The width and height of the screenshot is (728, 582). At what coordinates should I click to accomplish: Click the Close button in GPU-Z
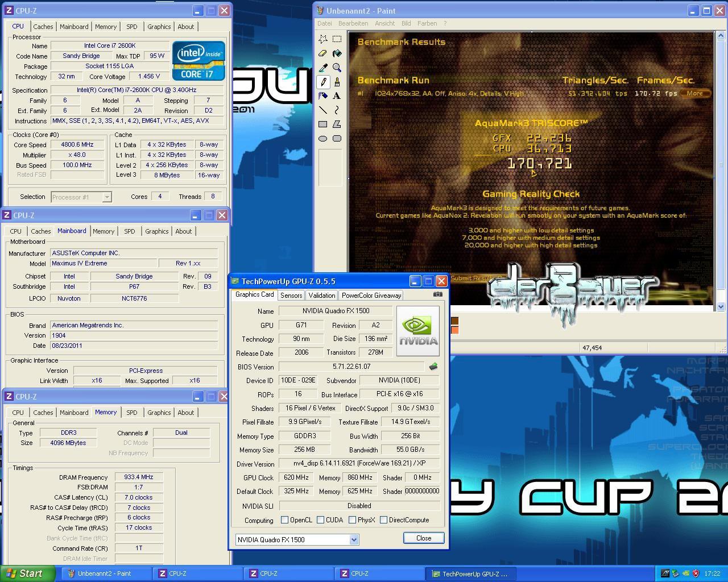pyautogui.click(x=424, y=538)
